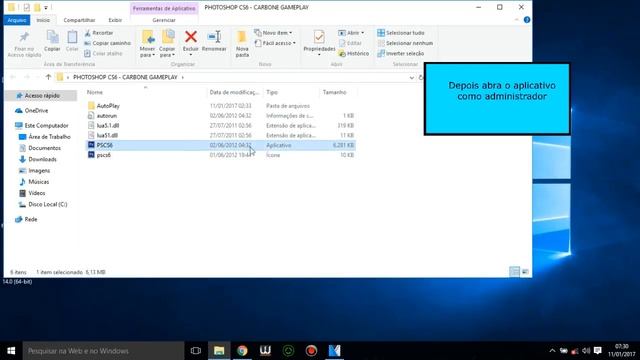Image resolution: width=640 pixels, height=360 pixels.
Task: Select Recortar scissors command
Action: point(99,33)
